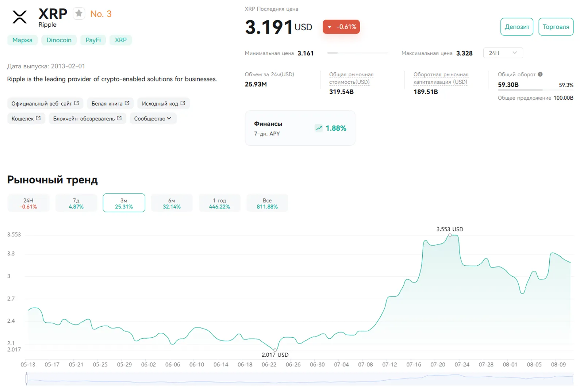The width and height of the screenshot is (584, 392).
Task: Click the 3.191 USD last price
Action: click(x=278, y=27)
